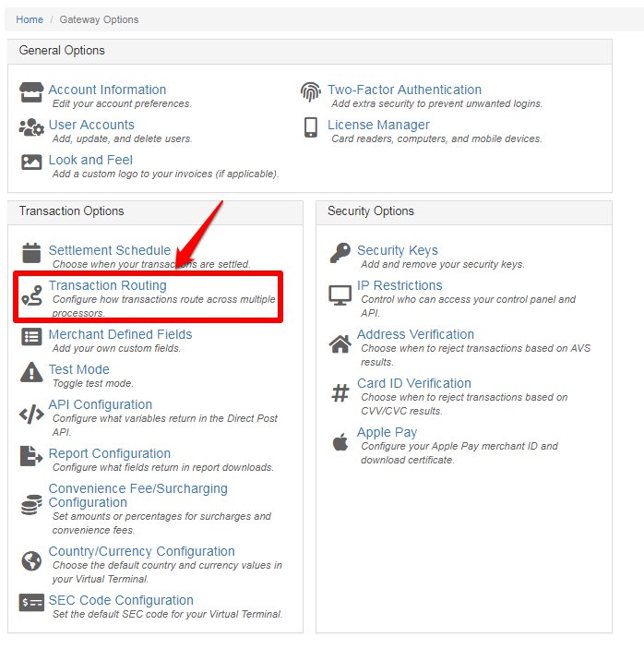Go to Home via breadcrumb link

click(30, 19)
